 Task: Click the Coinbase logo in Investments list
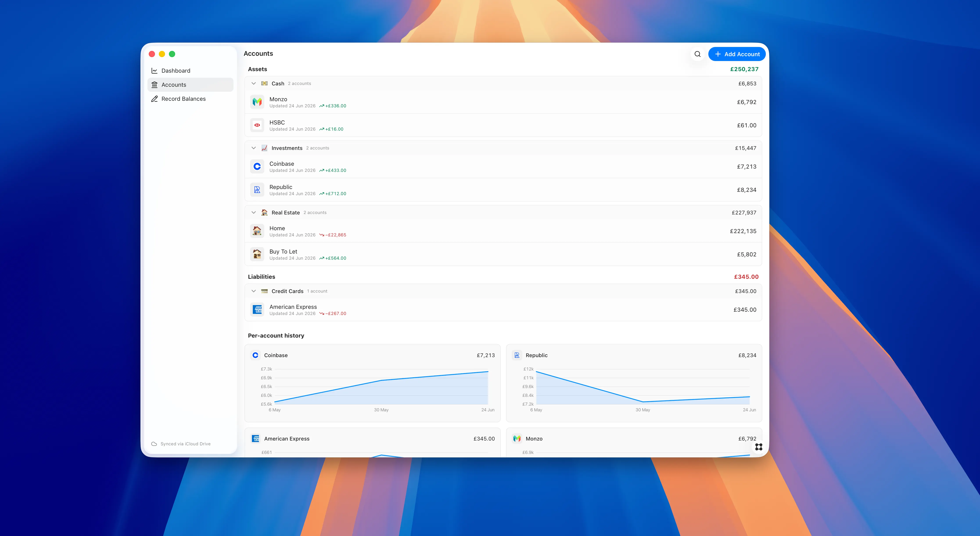click(257, 167)
